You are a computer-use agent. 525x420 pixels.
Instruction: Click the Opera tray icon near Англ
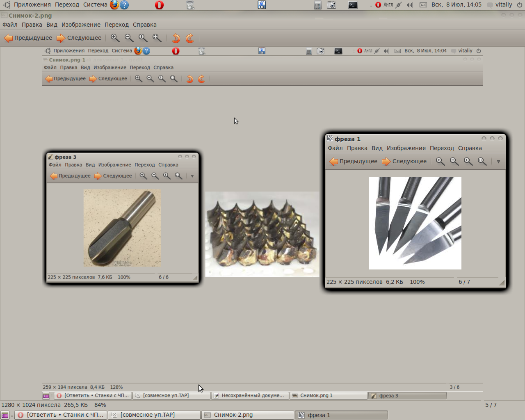(x=378, y=5)
